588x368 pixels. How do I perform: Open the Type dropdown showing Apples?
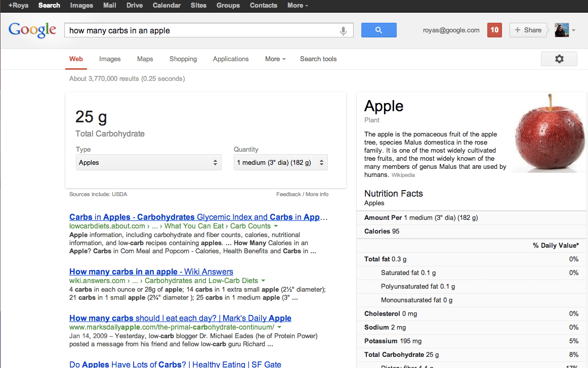pos(148,163)
